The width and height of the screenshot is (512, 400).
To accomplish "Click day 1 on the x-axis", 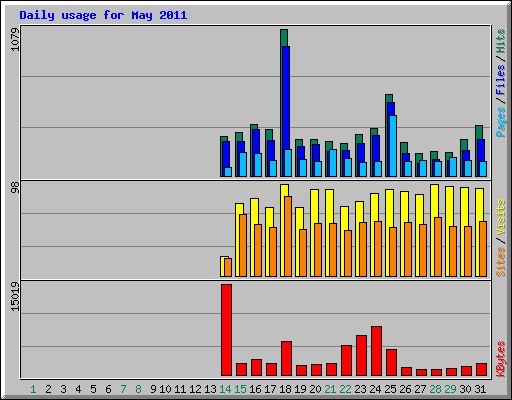I will tap(33, 389).
